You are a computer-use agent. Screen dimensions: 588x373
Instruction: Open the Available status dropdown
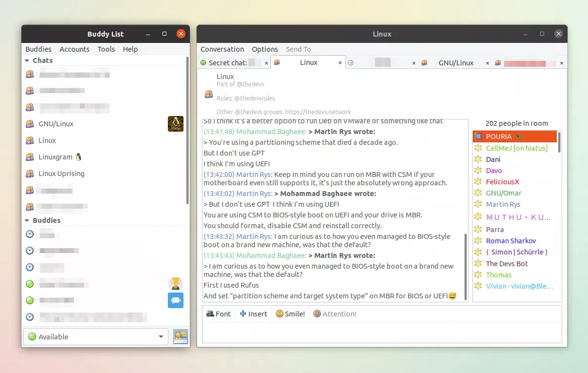coord(161,336)
